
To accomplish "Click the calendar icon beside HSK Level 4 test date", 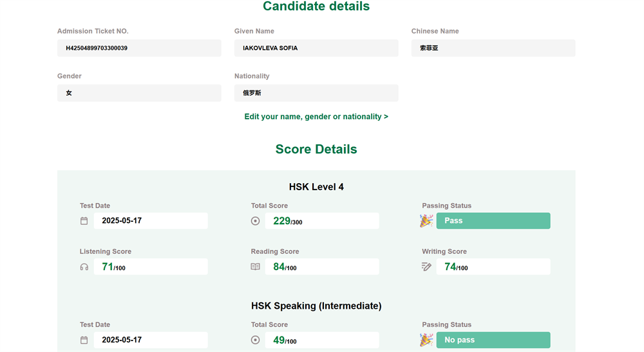I will click(x=84, y=221).
